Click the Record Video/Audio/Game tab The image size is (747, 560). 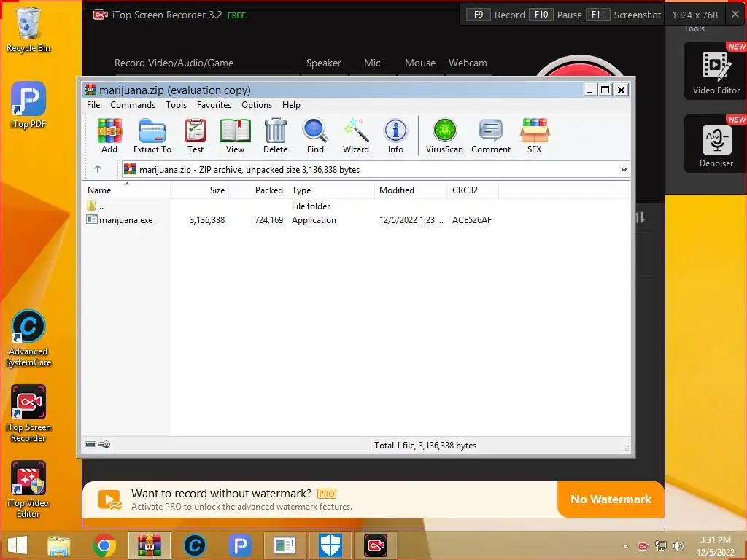coord(174,63)
